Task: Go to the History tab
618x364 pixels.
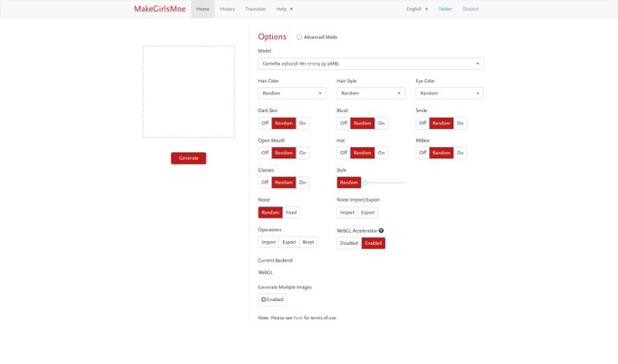Action: [227, 9]
